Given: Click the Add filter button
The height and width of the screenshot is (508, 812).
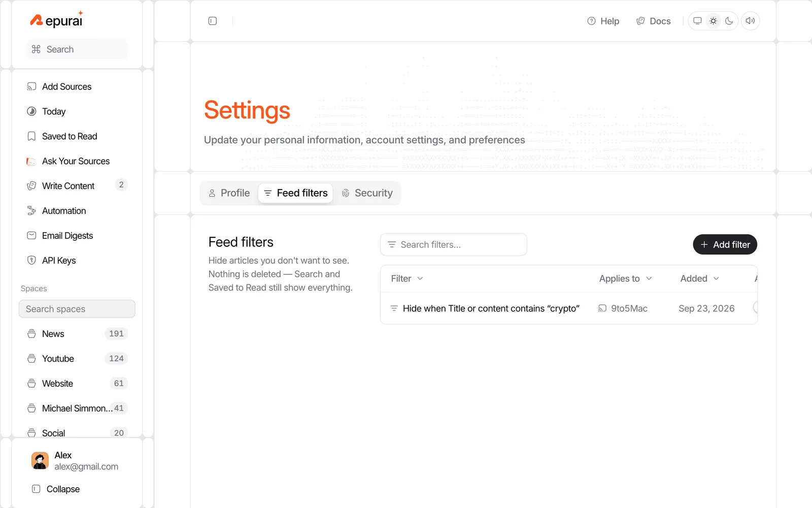Looking at the screenshot, I should tap(725, 245).
